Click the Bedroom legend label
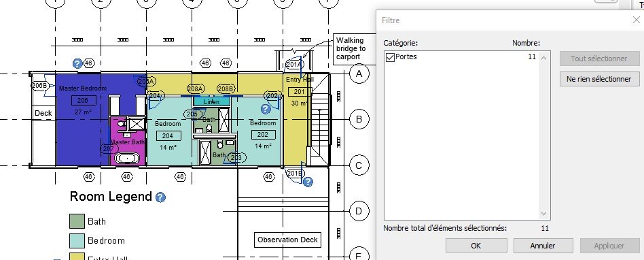Screen dimensions: 644x260 coord(106,240)
